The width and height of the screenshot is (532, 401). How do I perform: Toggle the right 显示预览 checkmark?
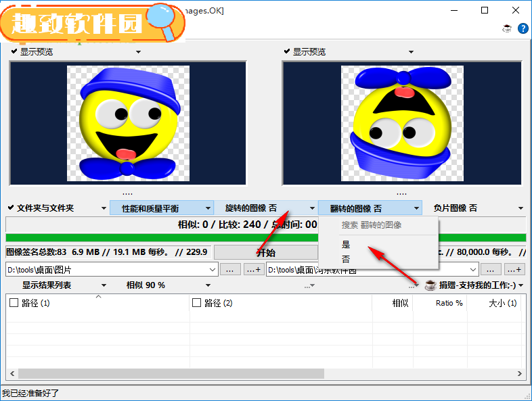tap(287, 51)
